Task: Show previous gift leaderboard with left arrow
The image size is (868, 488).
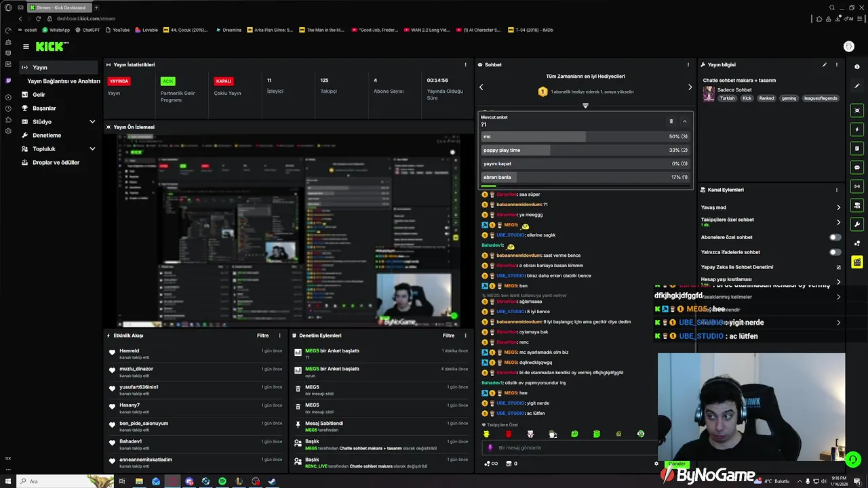Action: 481,87
